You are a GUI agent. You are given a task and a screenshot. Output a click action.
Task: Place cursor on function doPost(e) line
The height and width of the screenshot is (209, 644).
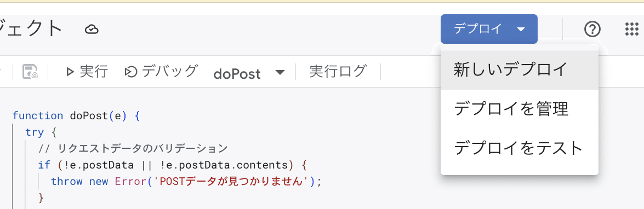tap(76, 116)
